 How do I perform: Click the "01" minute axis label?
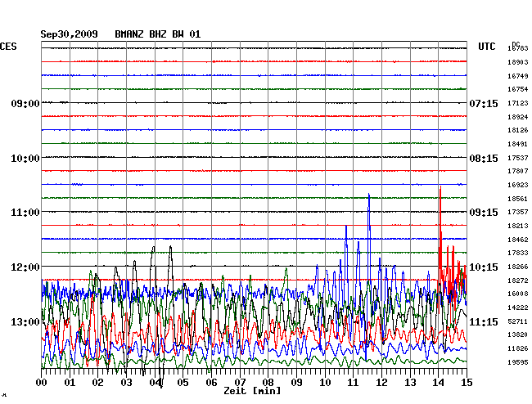point(70,383)
